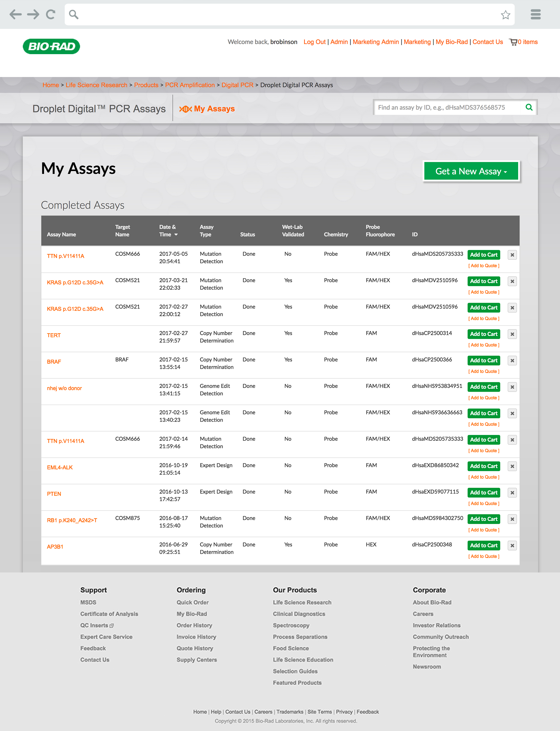Go to Home breadcrumb
This screenshot has height=731, width=560.
51,85
